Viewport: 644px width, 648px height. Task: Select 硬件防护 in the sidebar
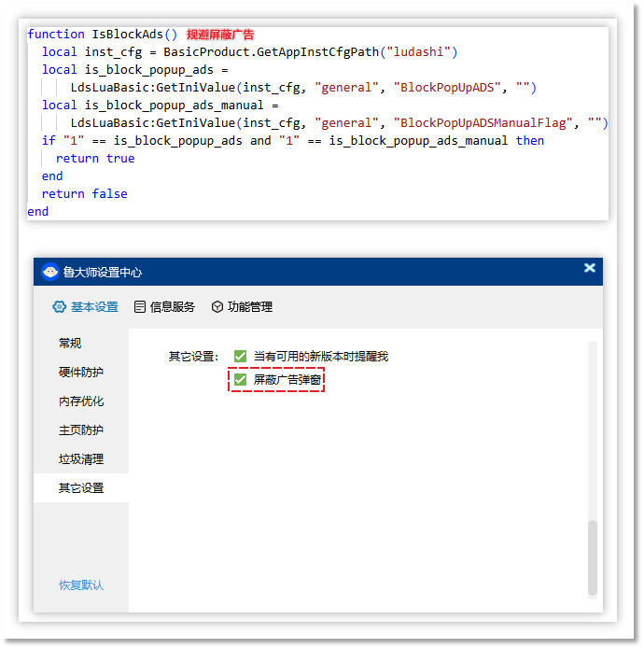tap(81, 373)
